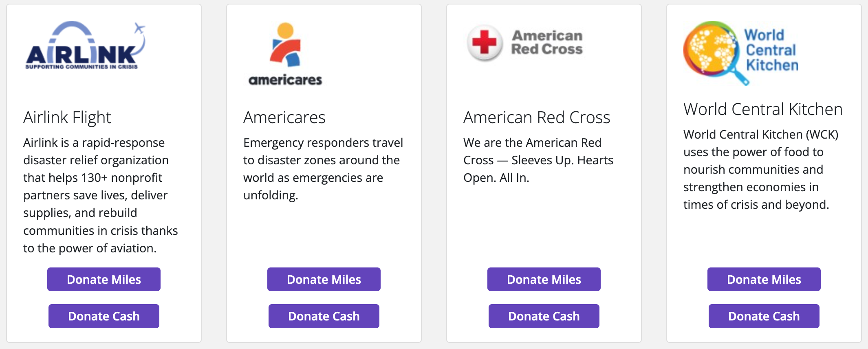Open the 'Airlink Flight' heading link
The height and width of the screenshot is (349, 868).
tap(67, 117)
